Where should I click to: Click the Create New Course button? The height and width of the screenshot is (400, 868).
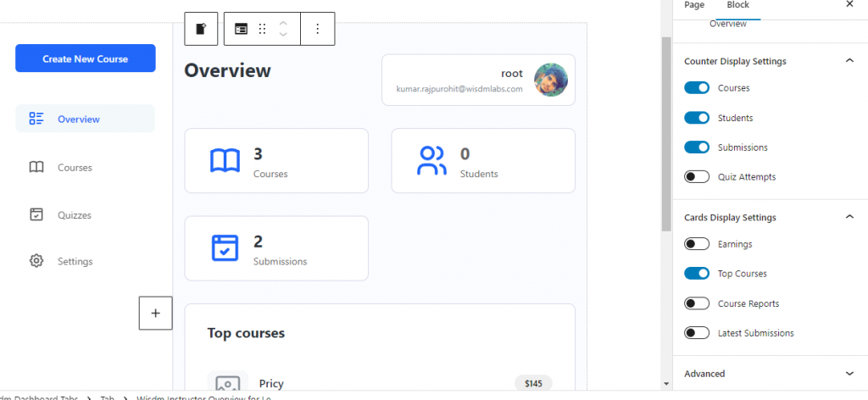86,58
